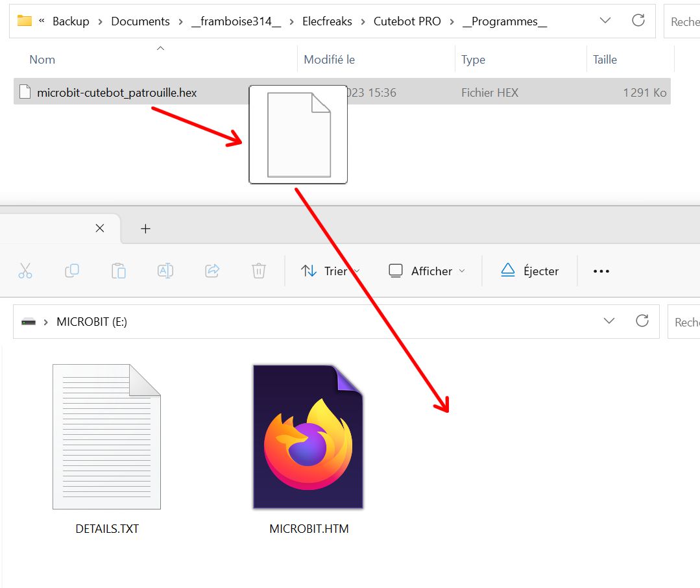Select the MICROBIT.HTM Firefox icon
This screenshot has height=588, width=700.
[309, 437]
